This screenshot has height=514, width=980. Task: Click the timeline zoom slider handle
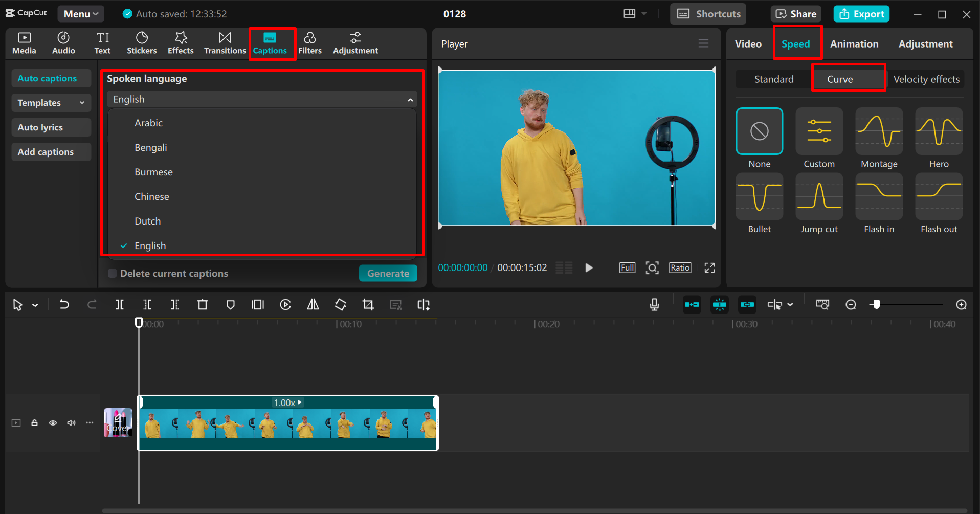[x=876, y=305]
